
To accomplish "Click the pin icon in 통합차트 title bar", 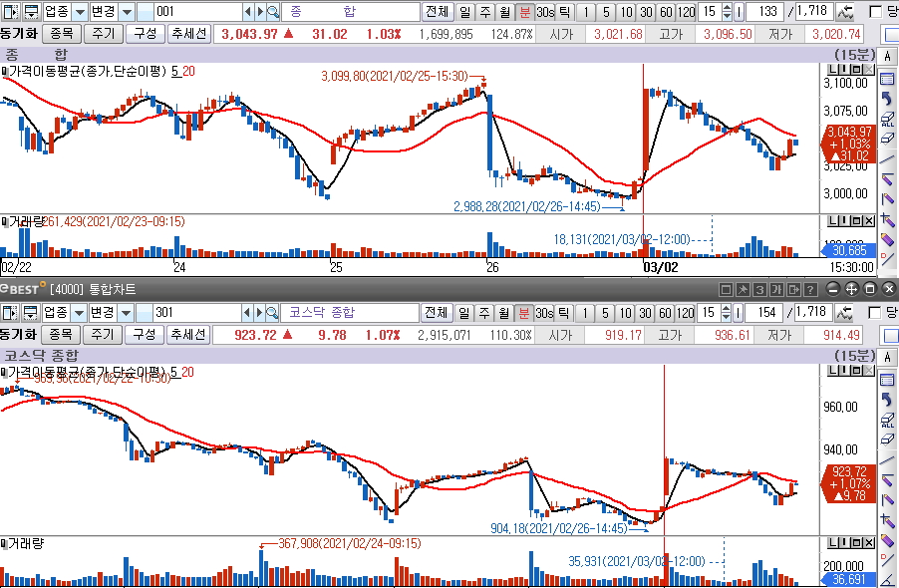I will tap(743, 289).
